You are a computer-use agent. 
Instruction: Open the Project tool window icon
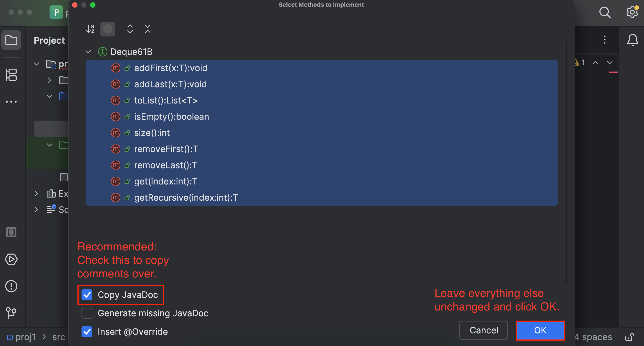pyautogui.click(x=11, y=40)
